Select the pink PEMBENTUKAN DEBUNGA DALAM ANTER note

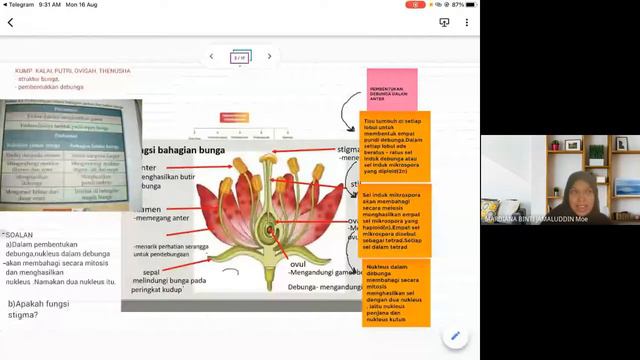(392, 89)
